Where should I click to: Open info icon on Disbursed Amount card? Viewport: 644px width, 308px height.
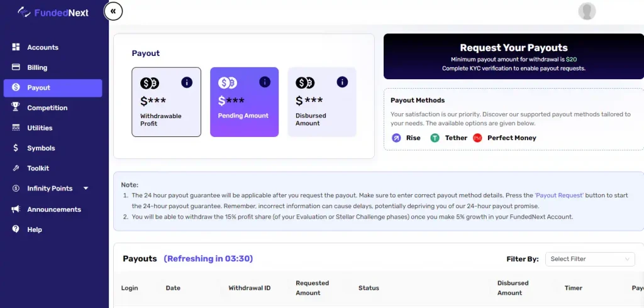[342, 82]
